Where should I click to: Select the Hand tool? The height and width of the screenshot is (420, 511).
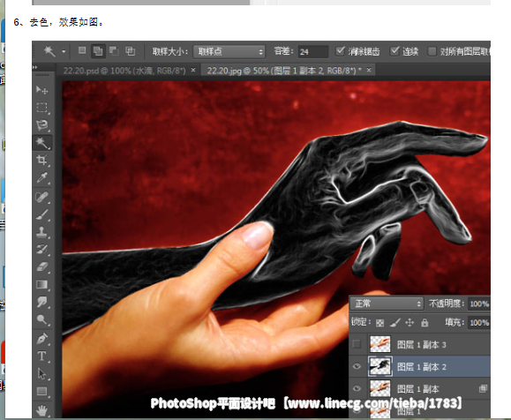point(42,410)
